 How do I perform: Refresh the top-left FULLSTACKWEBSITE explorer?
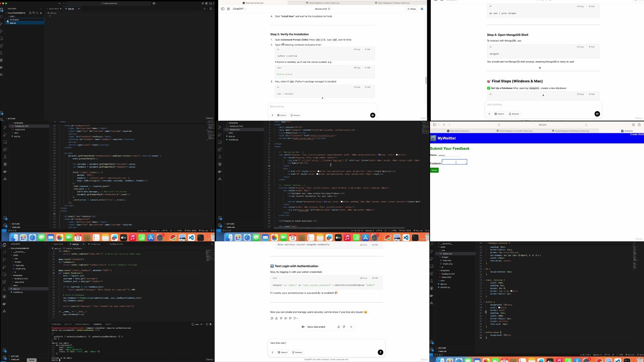pos(37,13)
